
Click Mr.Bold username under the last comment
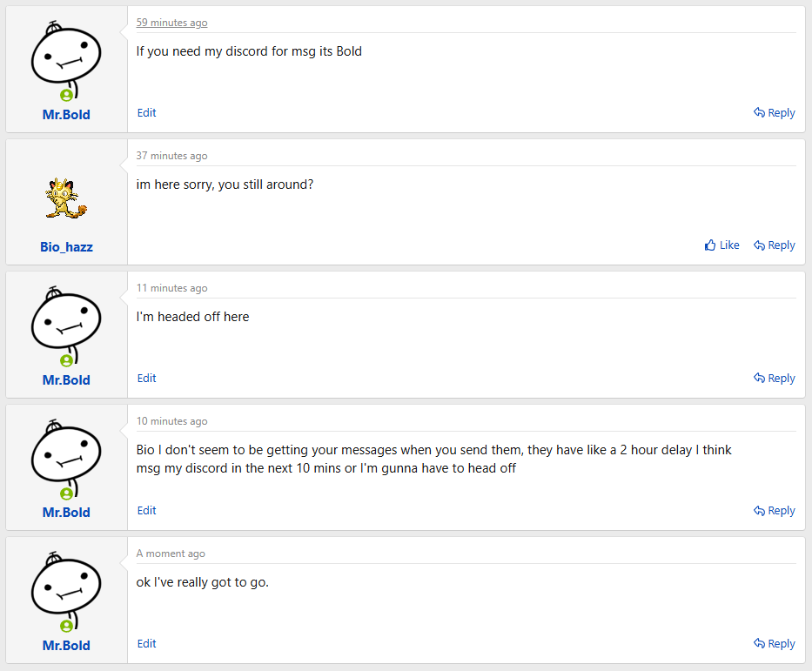tap(66, 645)
